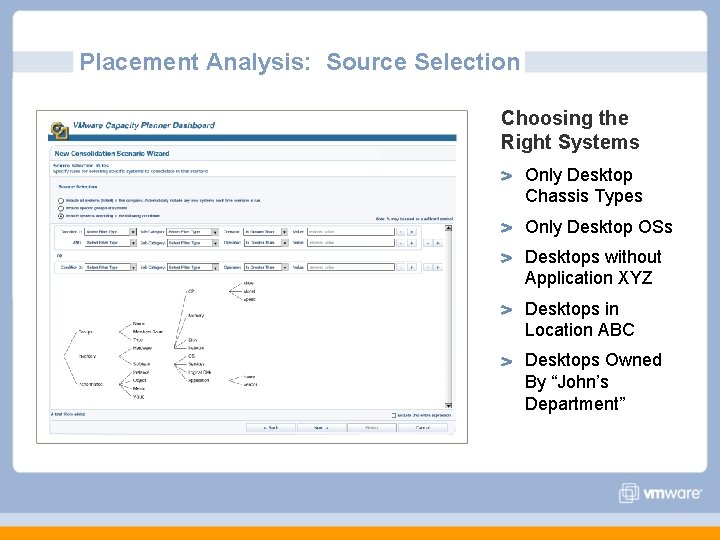Open the Condition 1 filter type dropdown
This screenshot has height=540, width=720.
pyautogui.click(x=110, y=232)
